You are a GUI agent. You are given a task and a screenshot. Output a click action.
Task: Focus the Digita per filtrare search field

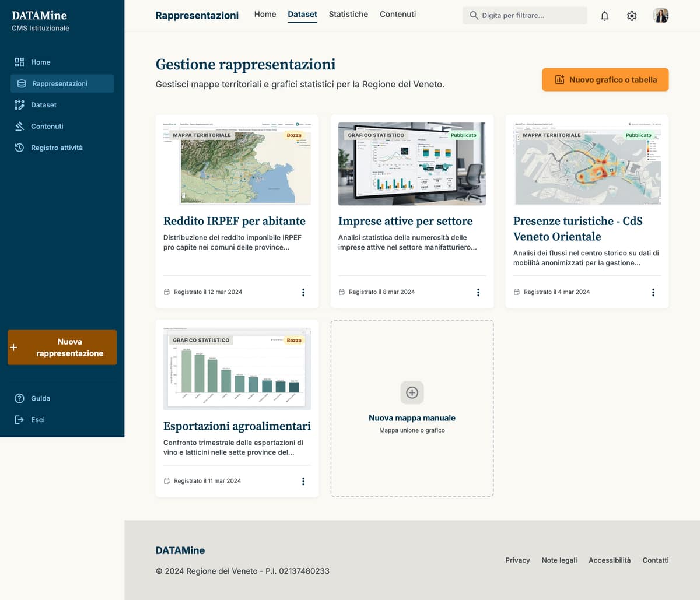525,15
